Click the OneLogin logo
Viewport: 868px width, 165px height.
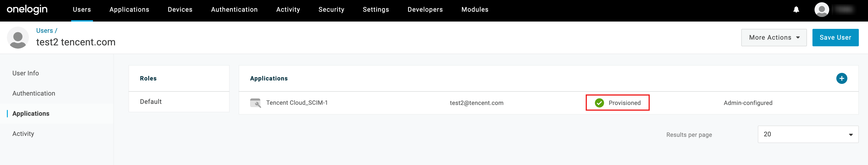point(27,9)
